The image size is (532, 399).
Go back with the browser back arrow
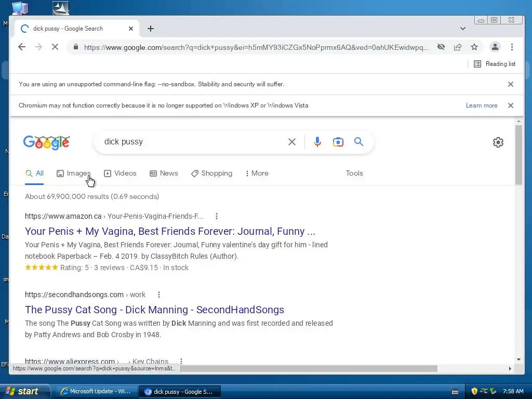click(x=22, y=47)
